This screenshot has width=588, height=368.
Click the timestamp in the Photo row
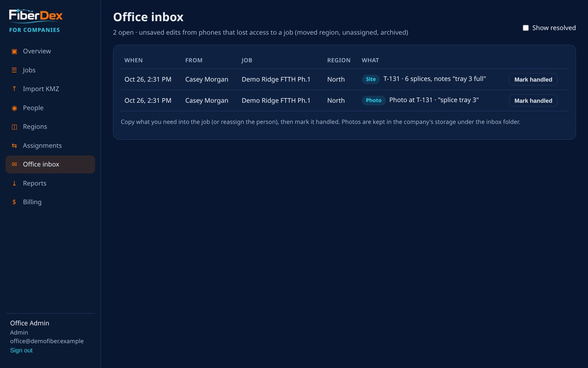click(x=148, y=101)
